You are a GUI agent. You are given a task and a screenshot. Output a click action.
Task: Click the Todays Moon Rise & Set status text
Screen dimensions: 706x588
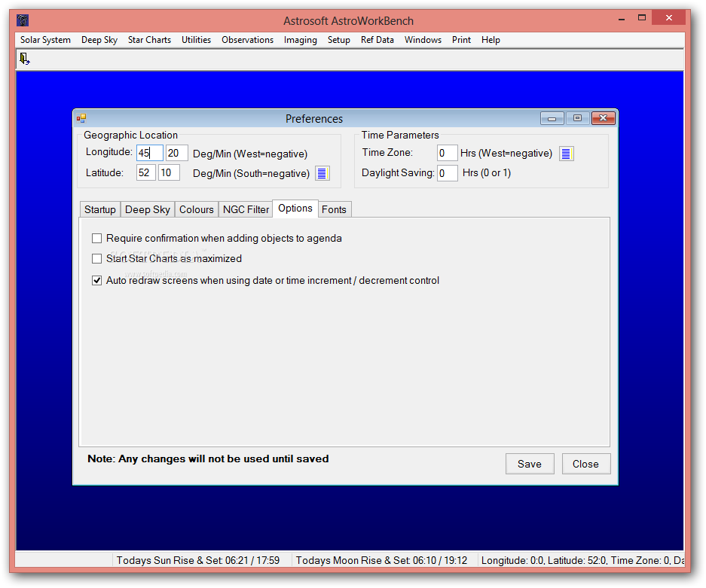tap(381, 560)
